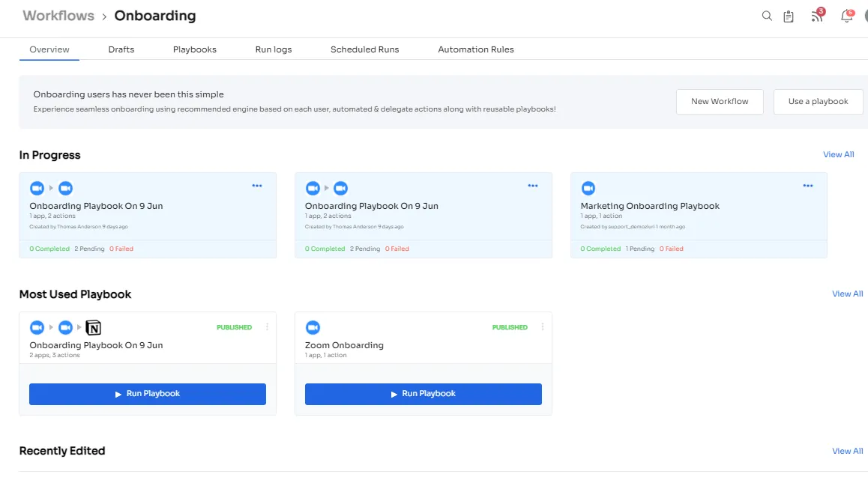Image resolution: width=868 pixels, height=477 pixels.
Task: View all Recently Edited items
Action: (x=847, y=452)
